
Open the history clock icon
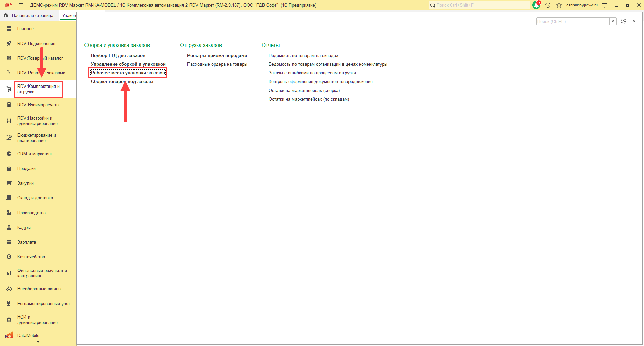coord(548,5)
